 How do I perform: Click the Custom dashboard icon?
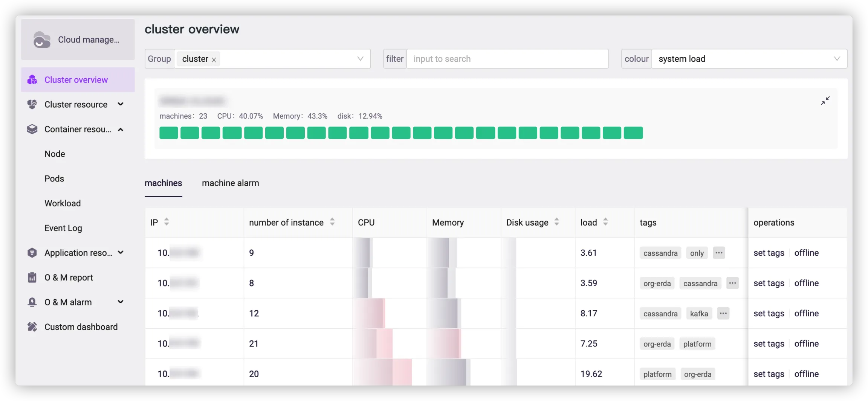click(x=32, y=327)
